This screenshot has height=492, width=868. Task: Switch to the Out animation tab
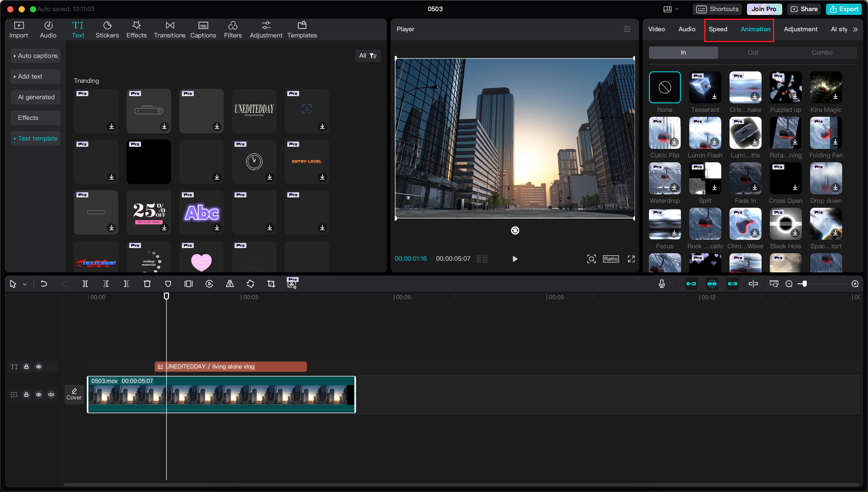point(753,52)
